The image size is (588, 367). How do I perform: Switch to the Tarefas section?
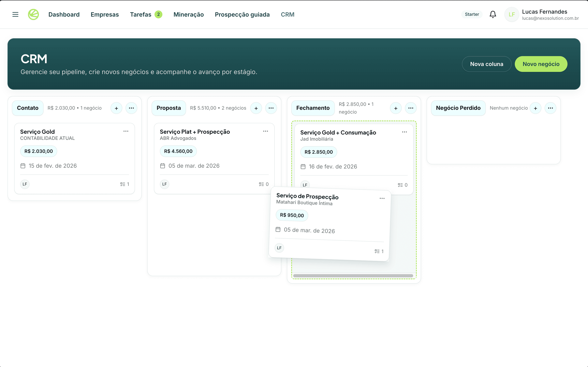141,14
